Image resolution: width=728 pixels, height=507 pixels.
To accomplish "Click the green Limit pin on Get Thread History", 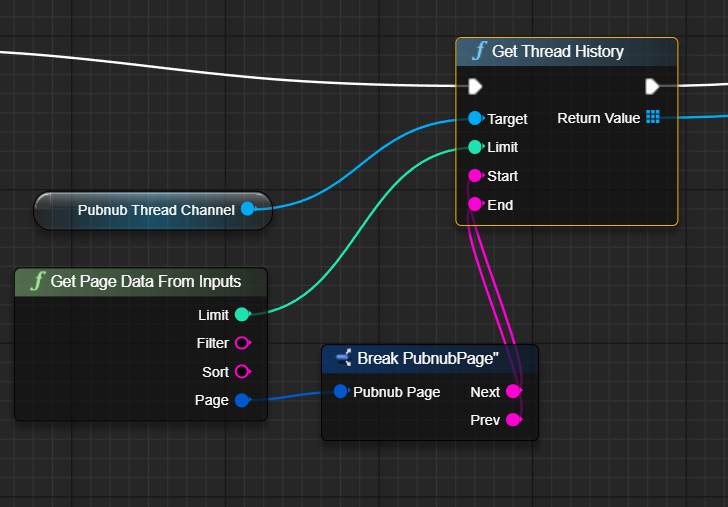I will click(475, 147).
